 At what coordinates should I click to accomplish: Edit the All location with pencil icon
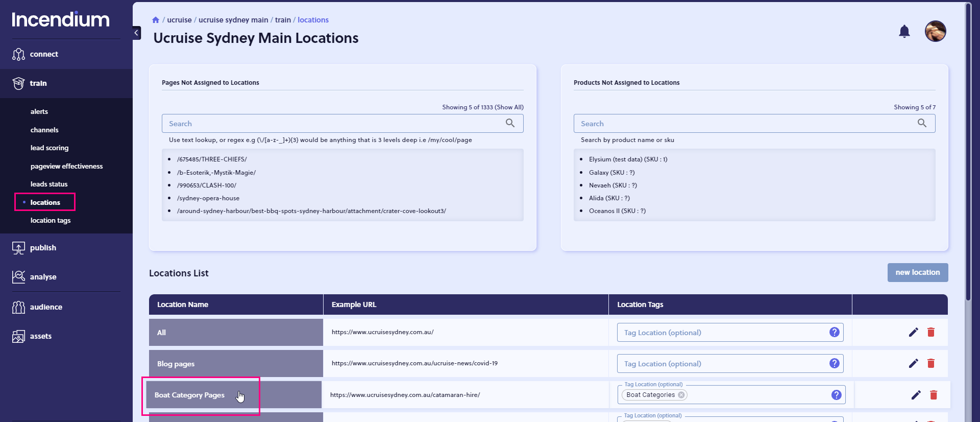[913, 333]
